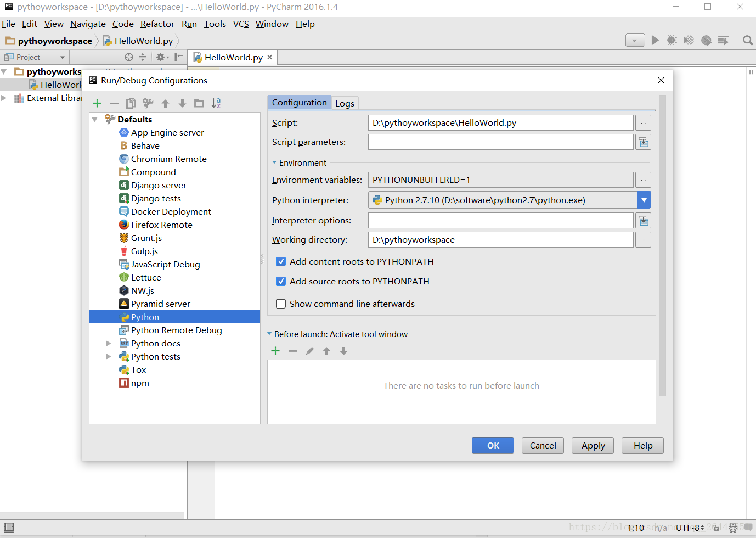Remove configuration with the minus icon in dialog toolbar
This screenshot has width=756, height=538.
[114, 103]
